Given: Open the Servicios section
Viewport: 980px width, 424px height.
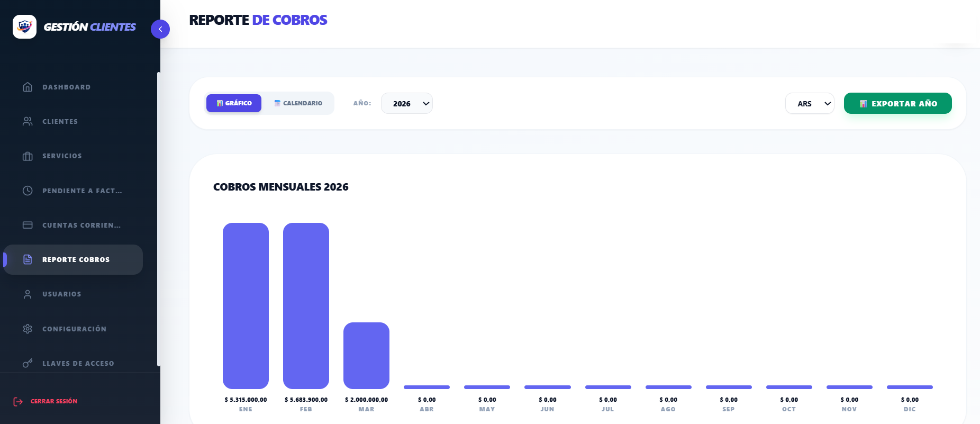Looking at the screenshot, I should (x=73, y=156).
